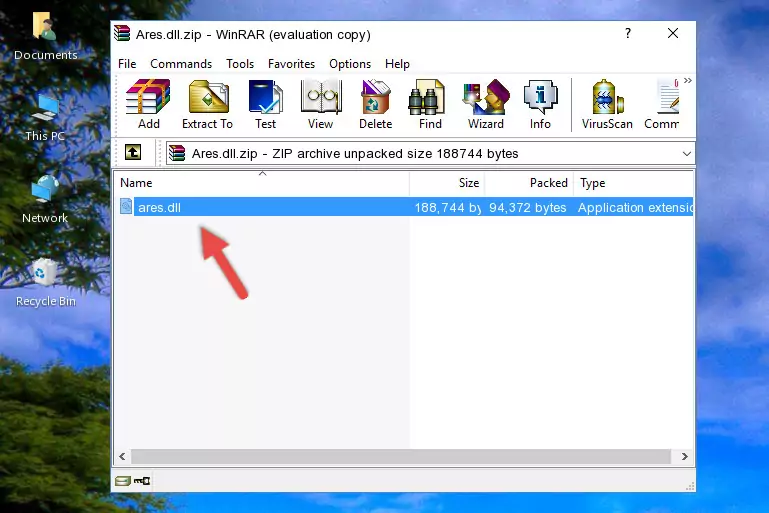The height and width of the screenshot is (513, 769).
Task: Open the View file tool
Action: [321, 104]
